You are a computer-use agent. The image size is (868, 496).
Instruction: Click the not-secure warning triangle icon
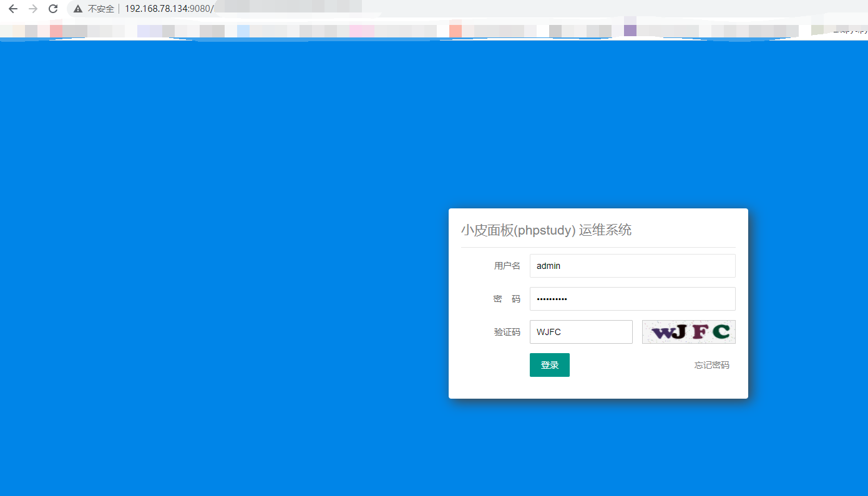[78, 9]
